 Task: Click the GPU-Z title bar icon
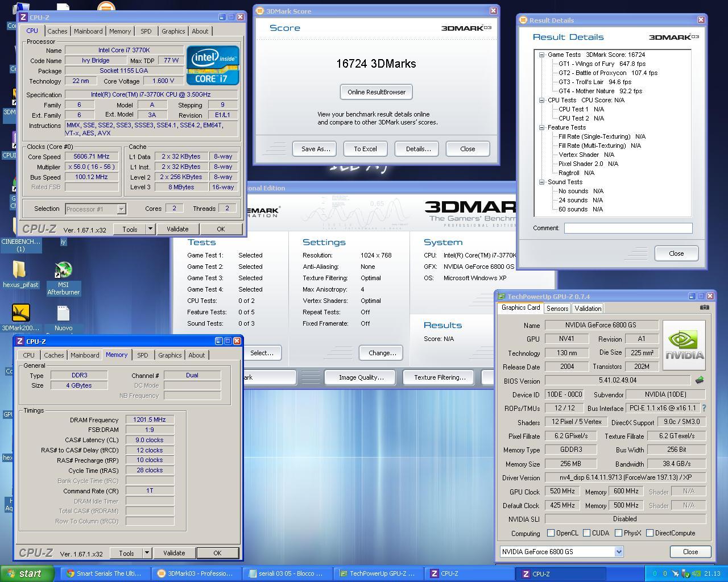(501, 296)
